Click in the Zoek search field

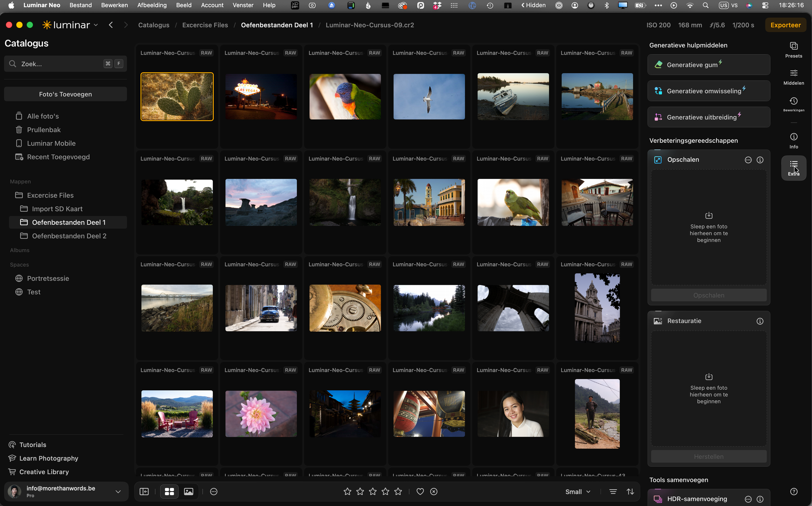tap(66, 64)
